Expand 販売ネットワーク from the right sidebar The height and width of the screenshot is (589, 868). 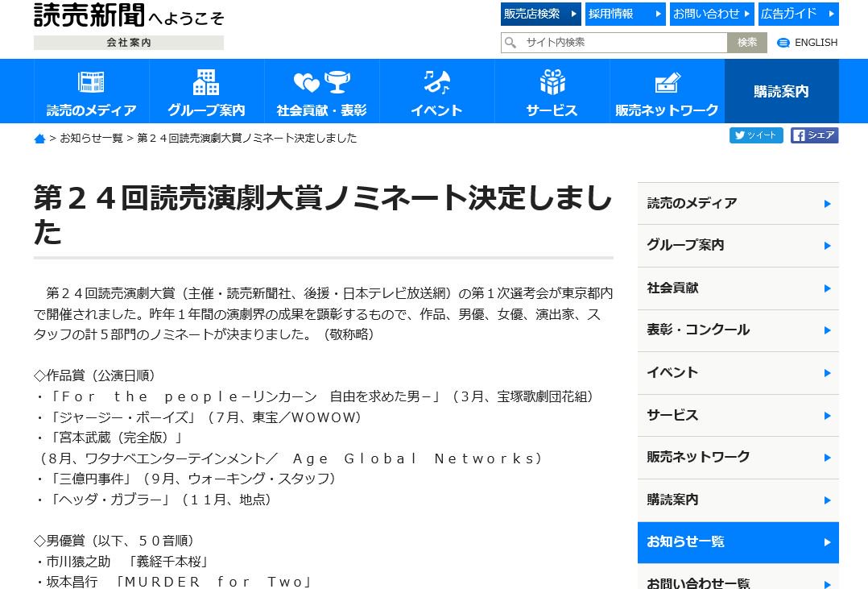click(x=738, y=457)
